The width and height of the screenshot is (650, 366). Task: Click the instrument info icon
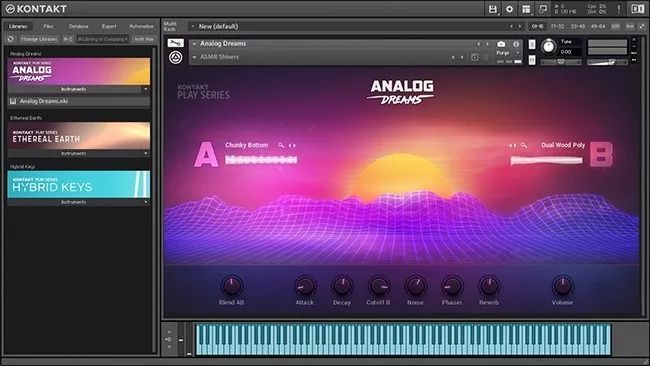click(516, 44)
